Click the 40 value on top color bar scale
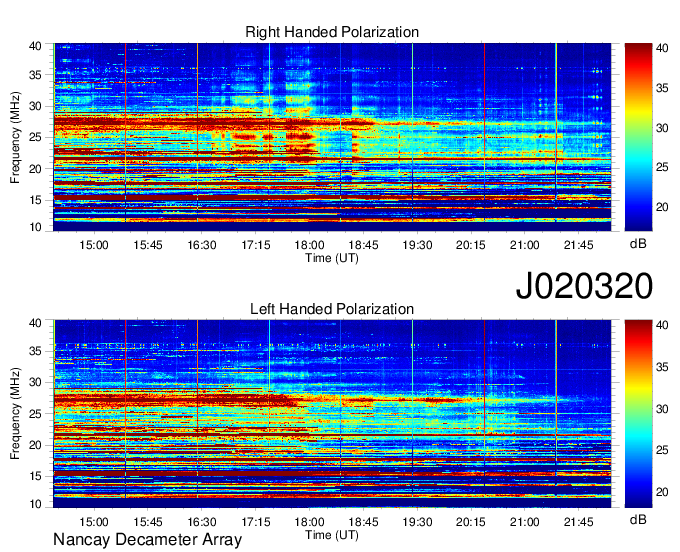 pos(662,48)
